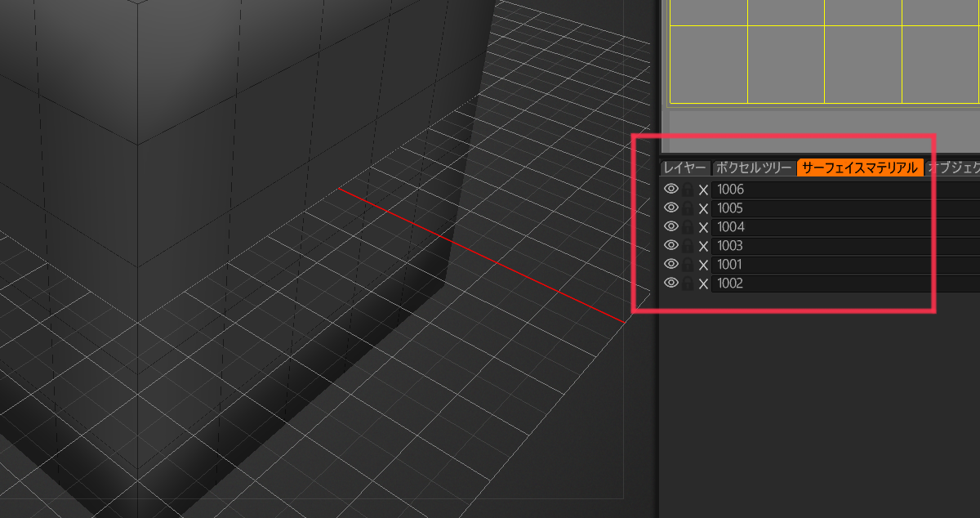Lock the 1006 surface material
The height and width of the screenshot is (518, 980).
click(688, 190)
